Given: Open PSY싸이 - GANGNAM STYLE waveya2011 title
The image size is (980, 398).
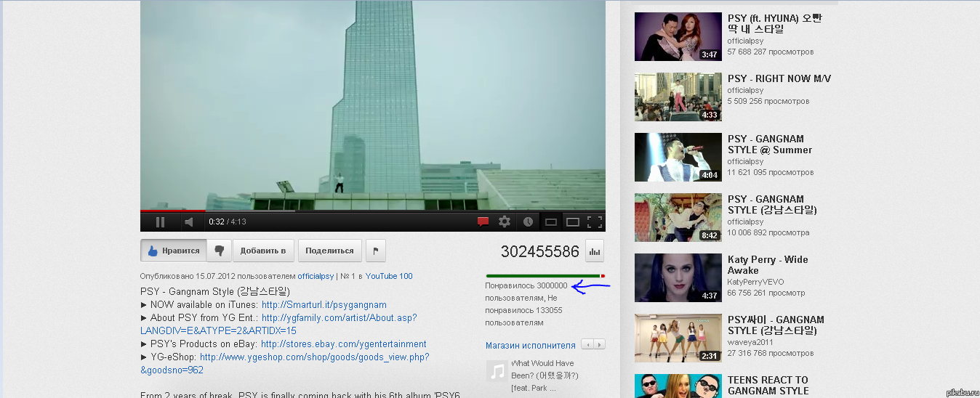Looking at the screenshot, I should click(776, 325).
